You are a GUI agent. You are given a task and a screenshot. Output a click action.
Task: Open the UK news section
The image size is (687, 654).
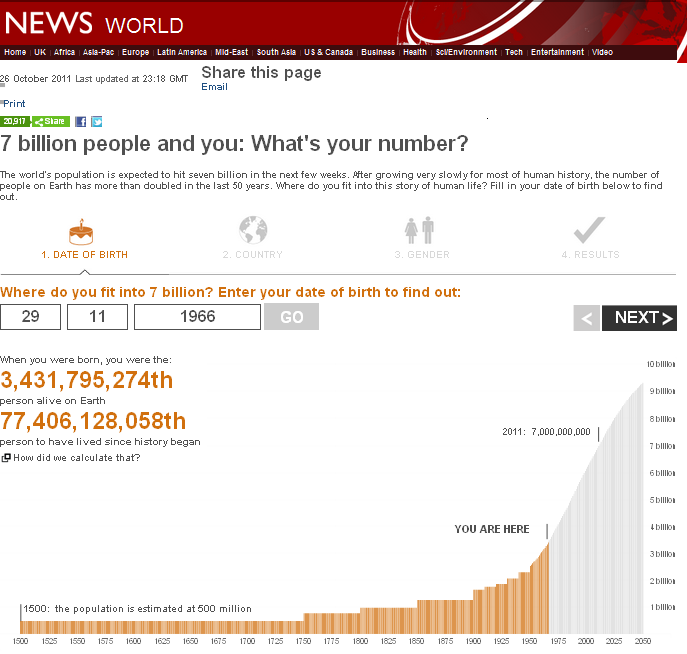coord(40,52)
